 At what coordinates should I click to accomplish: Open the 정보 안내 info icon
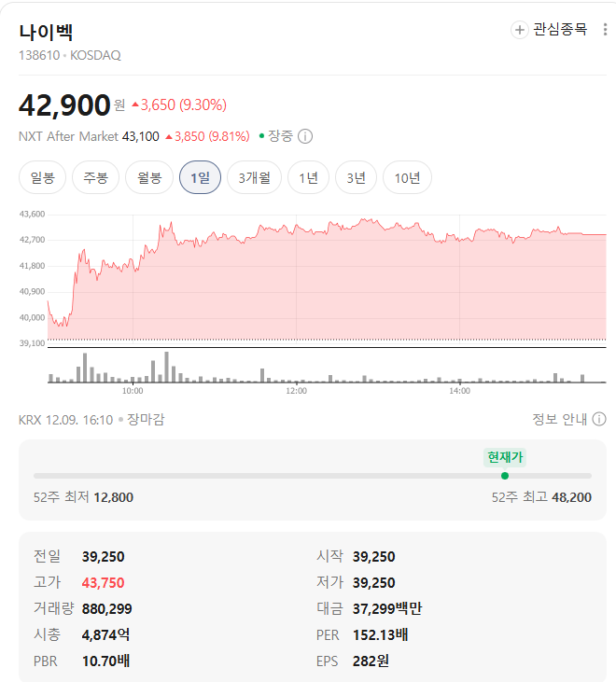(x=599, y=419)
